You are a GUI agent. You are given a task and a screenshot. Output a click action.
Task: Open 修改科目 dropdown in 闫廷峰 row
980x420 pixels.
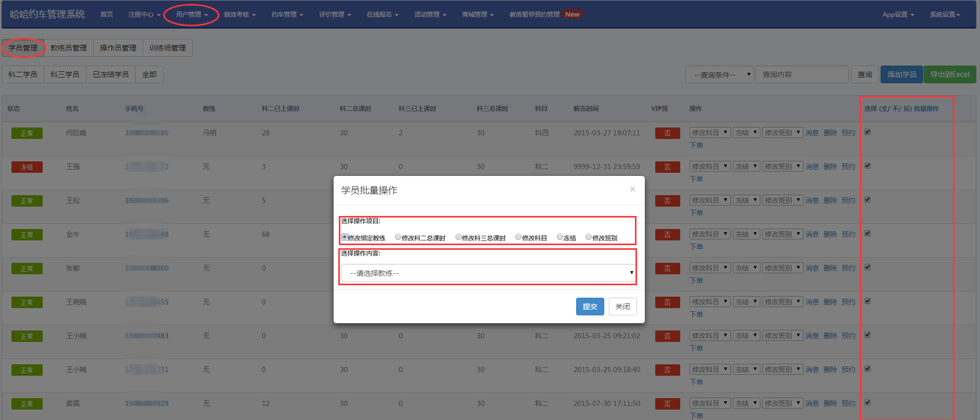[710, 133]
